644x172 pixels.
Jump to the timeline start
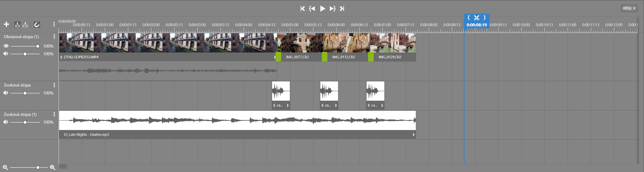(303, 9)
